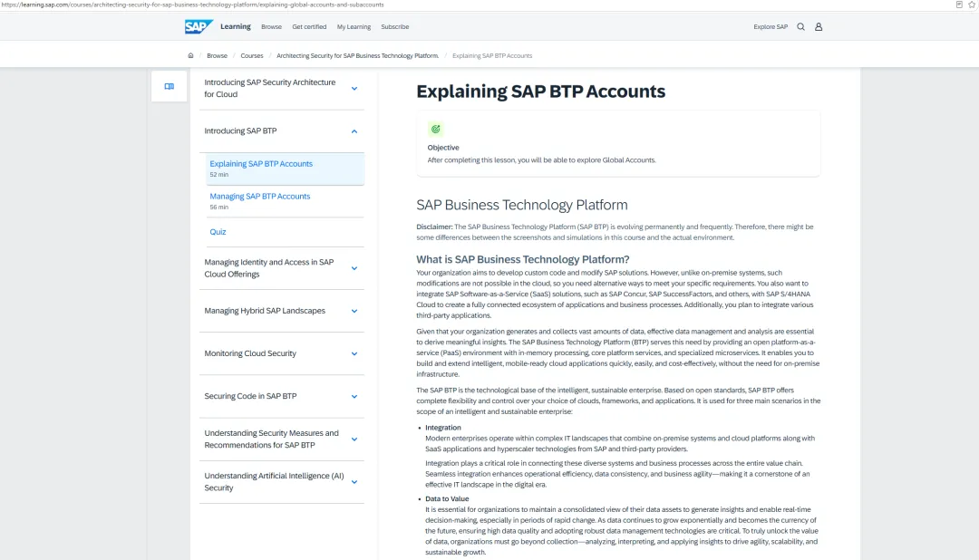Open the user profile icon
The image size is (979, 560).
coord(819,27)
